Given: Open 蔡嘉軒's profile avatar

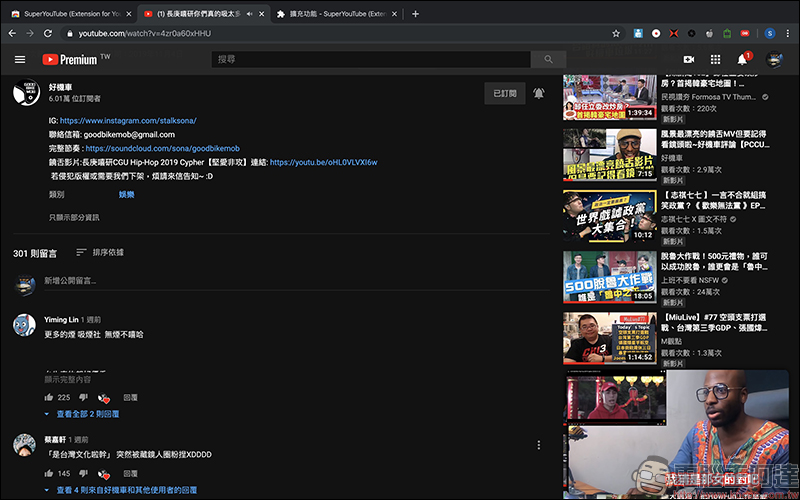Looking at the screenshot, I should (x=24, y=445).
